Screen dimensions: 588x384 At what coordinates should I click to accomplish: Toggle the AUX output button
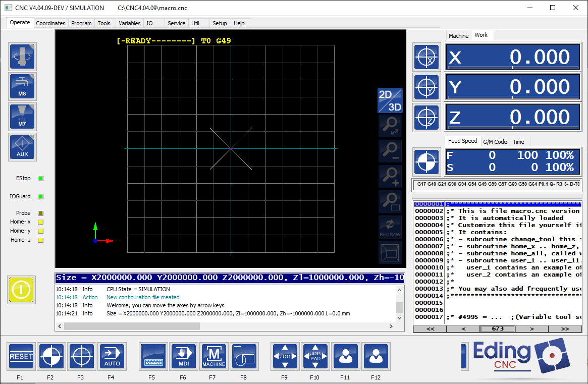(23, 147)
